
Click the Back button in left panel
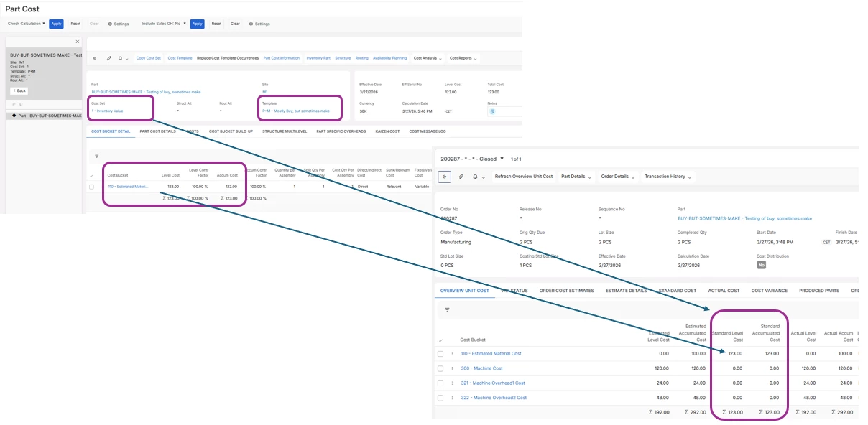(x=19, y=90)
